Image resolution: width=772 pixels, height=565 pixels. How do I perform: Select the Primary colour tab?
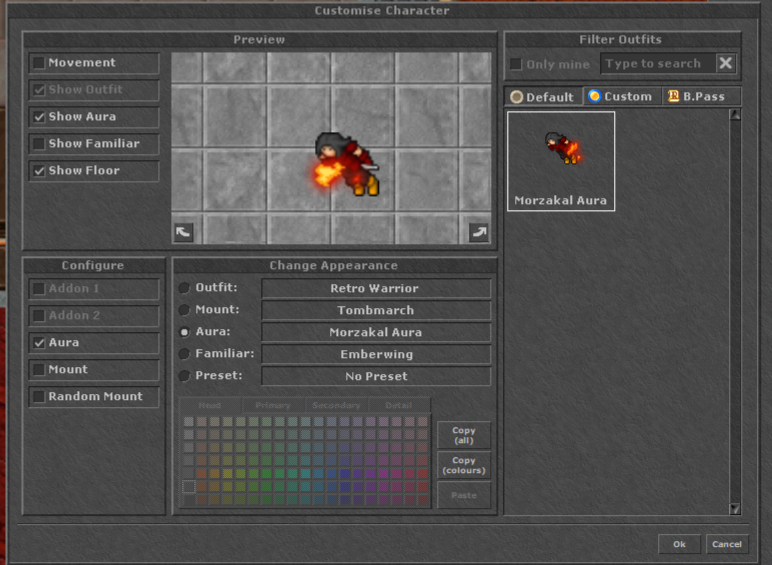tap(273, 406)
